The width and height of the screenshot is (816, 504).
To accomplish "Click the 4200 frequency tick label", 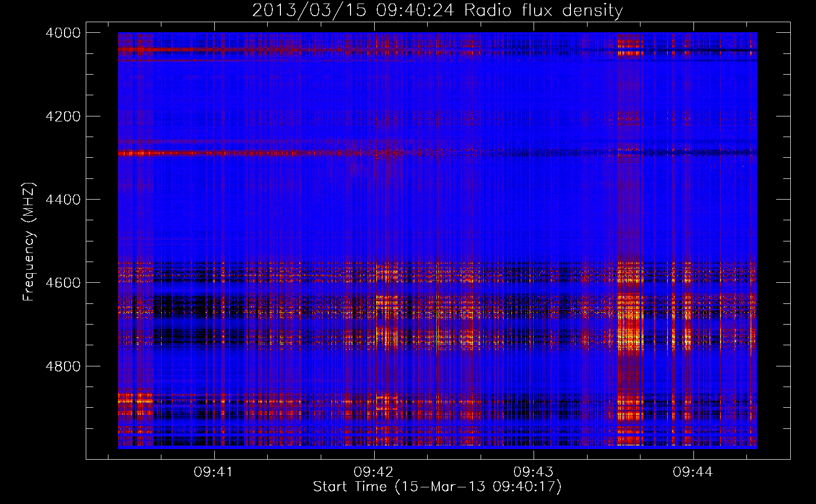I will [63, 116].
